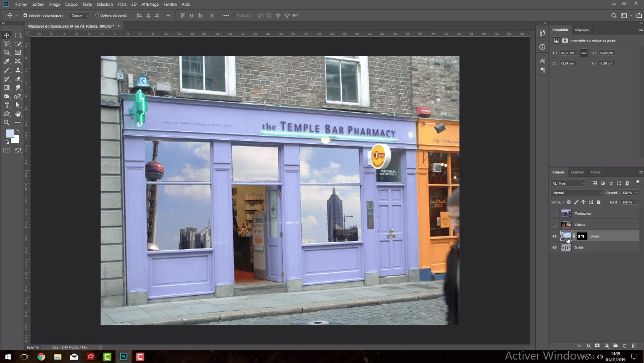
Task: Switch to the Tracés tab
Action: point(596,172)
